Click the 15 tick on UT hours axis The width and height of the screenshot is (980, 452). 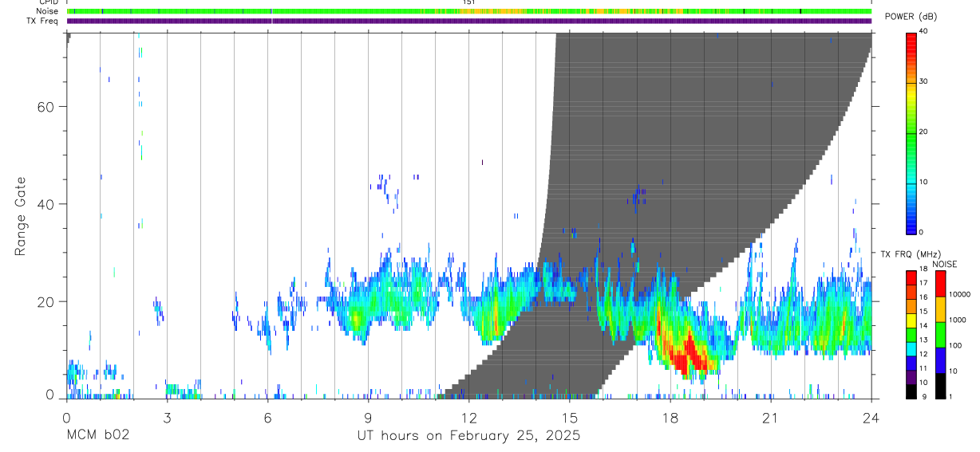pyautogui.click(x=569, y=418)
